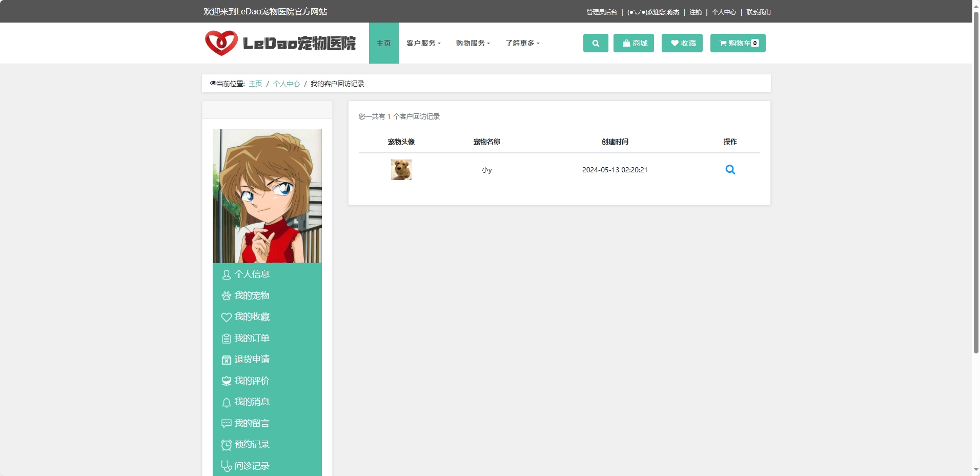Open 我的订单 in the sidebar
Viewport: 980px width, 476px height.
coord(251,338)
